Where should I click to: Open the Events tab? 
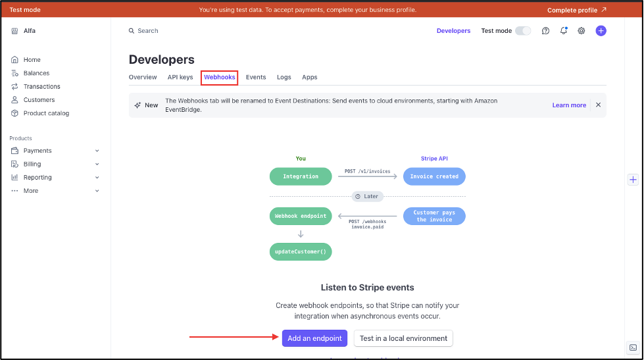click(x=256, y=77)
